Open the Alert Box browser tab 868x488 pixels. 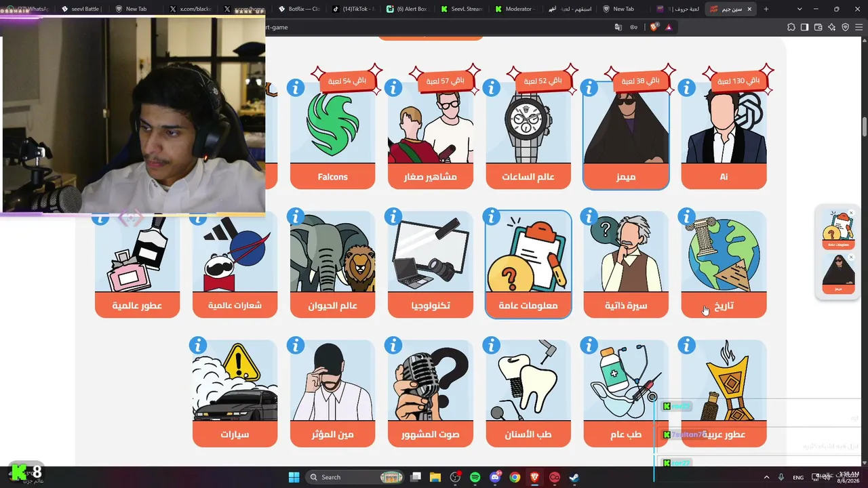[x=407, y=9]
